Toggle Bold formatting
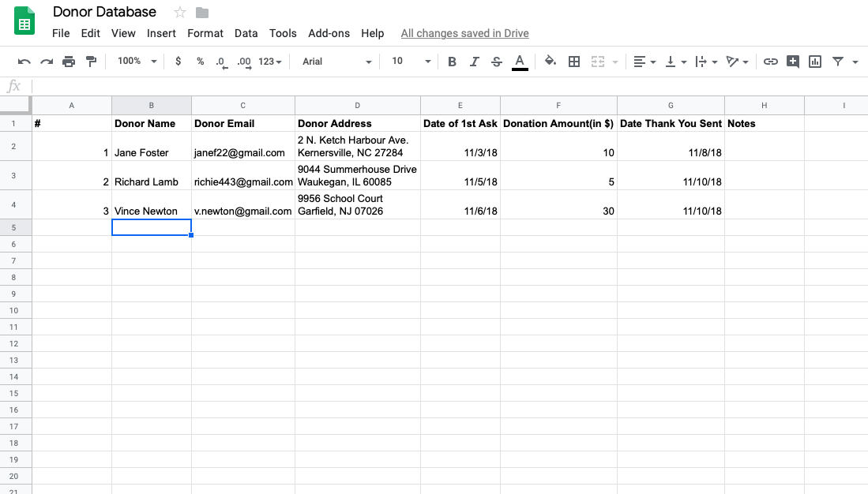The height and width of the screenshot is (494, 868). point(452,62)
